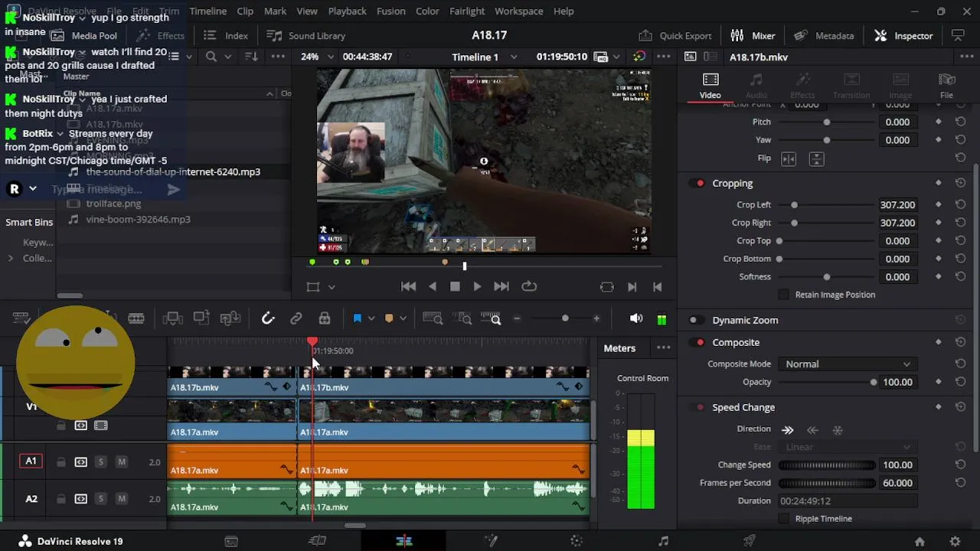
Task: Open the viewer transform mode dropdown arrow
Action: 332,287
